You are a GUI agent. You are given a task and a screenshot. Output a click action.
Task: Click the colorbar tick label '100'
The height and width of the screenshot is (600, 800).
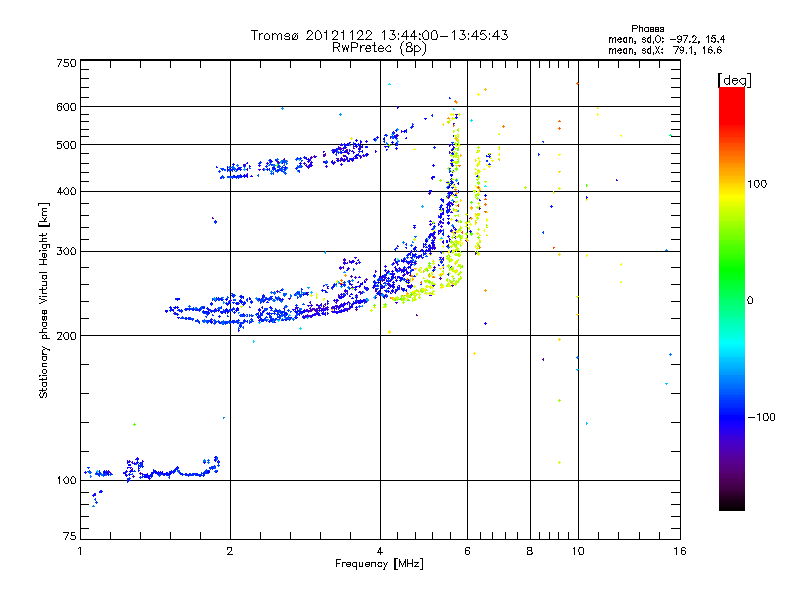757,184
